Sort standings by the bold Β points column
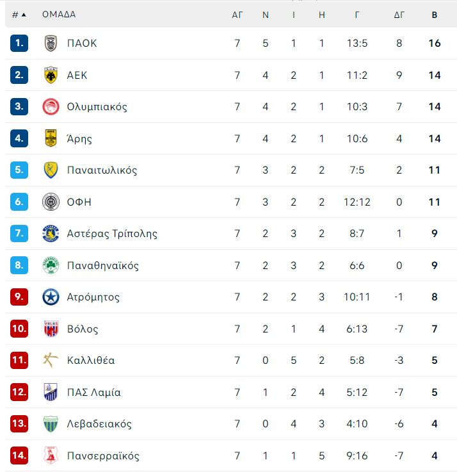457x476 pixels. [x=434, y=15]
